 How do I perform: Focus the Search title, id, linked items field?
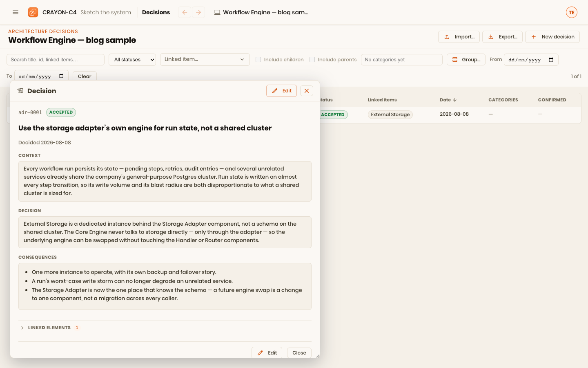(56, 60)
